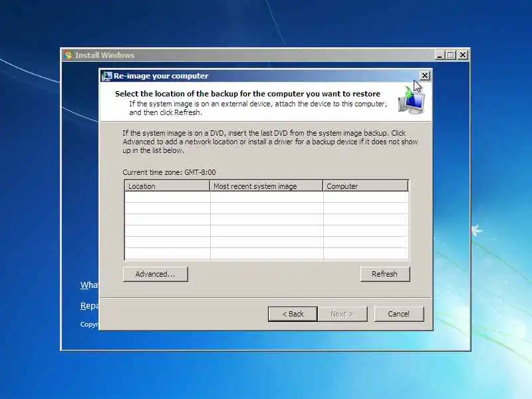Viewport: 532px width, 399px height.
Task: Click the Install Windows title bar logo
Action: coord(68,55)
